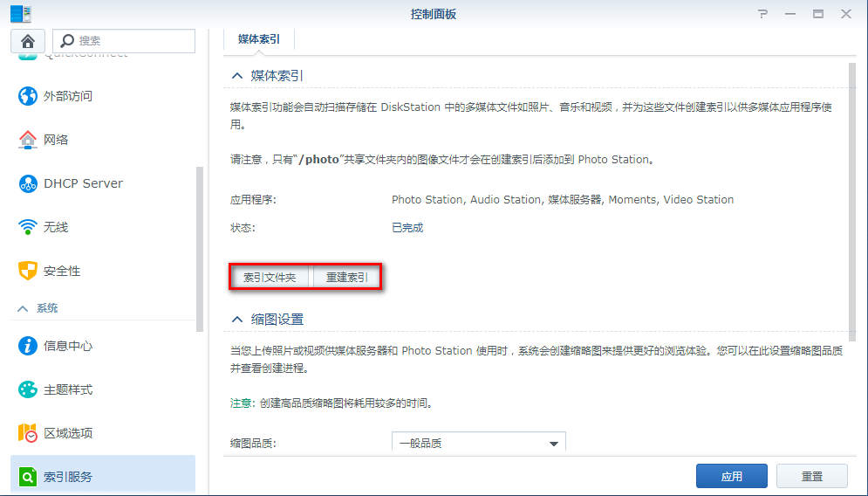Click the application list starting Photo Station
Image resolution: width=868 pixels, height=496 pixels.
563,199
